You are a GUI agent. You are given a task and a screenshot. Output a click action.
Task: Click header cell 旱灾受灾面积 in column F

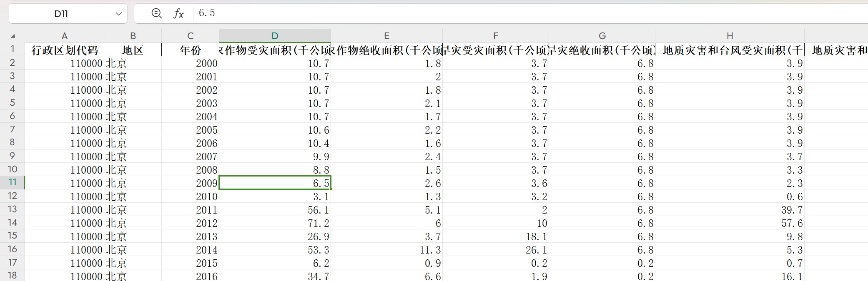click(496, 50)
